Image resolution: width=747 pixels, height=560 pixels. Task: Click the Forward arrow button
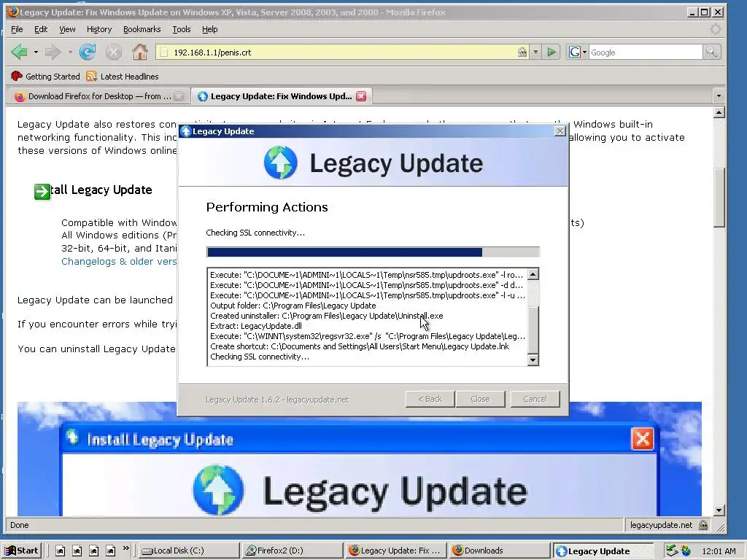(x=53, y=52)
